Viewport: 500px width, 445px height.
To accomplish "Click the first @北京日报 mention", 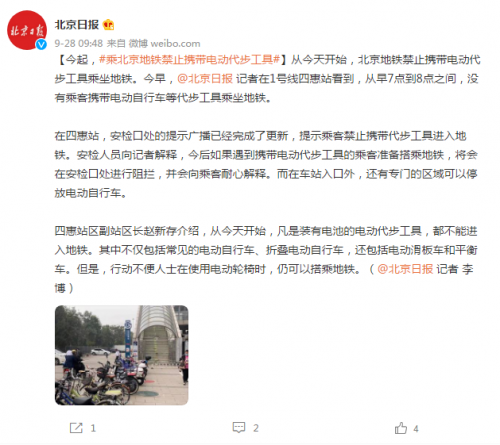I will [x=205, y=79].
